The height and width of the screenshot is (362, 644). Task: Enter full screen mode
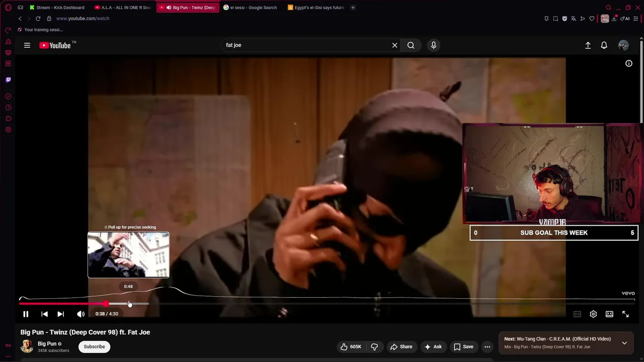point(625,314)
